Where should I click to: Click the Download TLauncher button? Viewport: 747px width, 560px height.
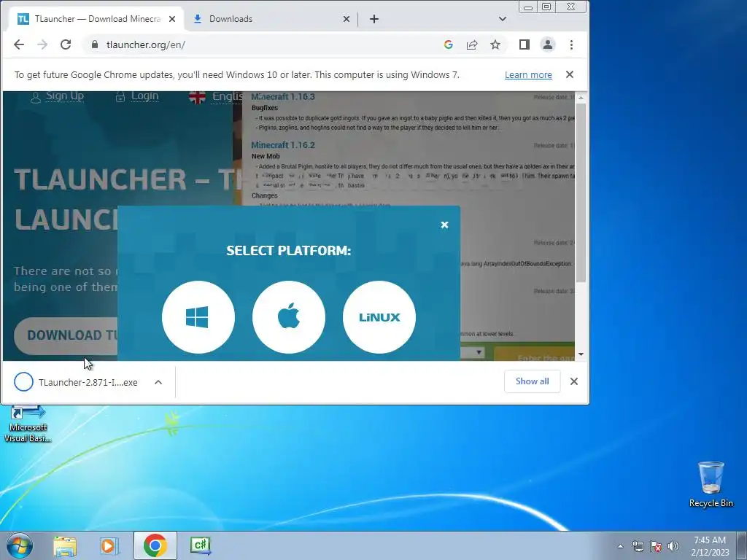pyautogui.click(x=66, y=335)
